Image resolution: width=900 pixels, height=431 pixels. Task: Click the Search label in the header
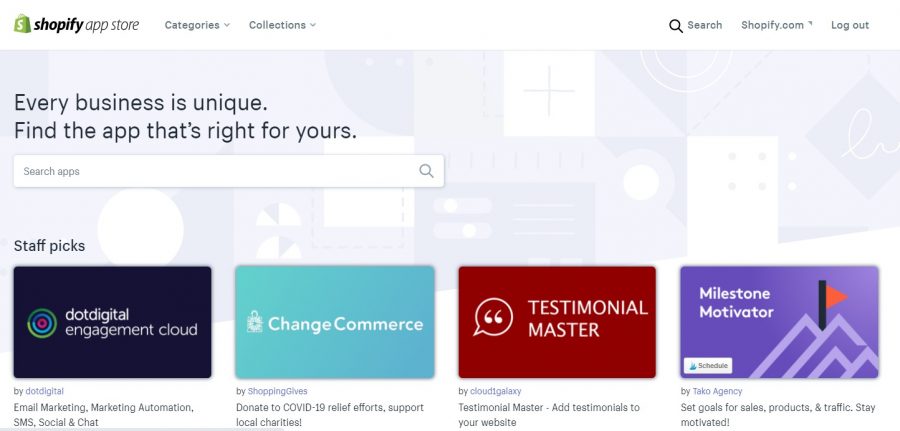(x=705, y=25)
